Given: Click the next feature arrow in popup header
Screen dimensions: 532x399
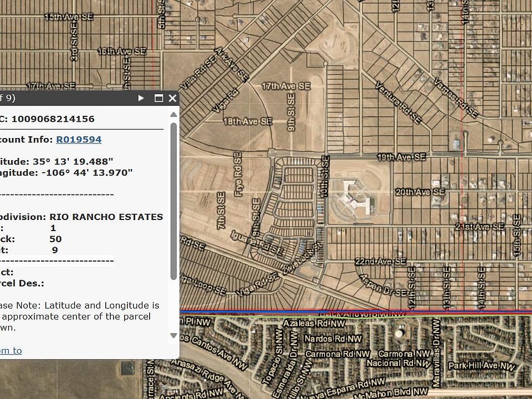Looking at the screenshot, I should tap(141, 98).
